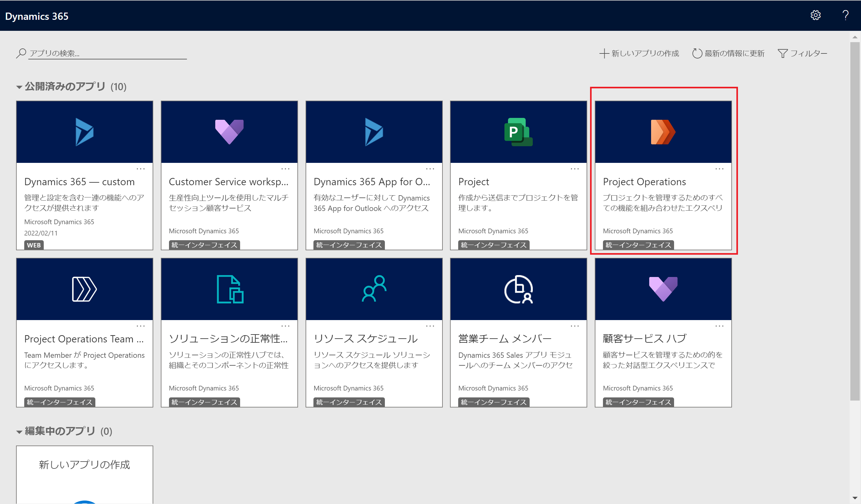Click 最新の情報に更新 refresh button
The height and width of the screenshot is (504, 861).
pyautogui.click(x=728, y=53)
